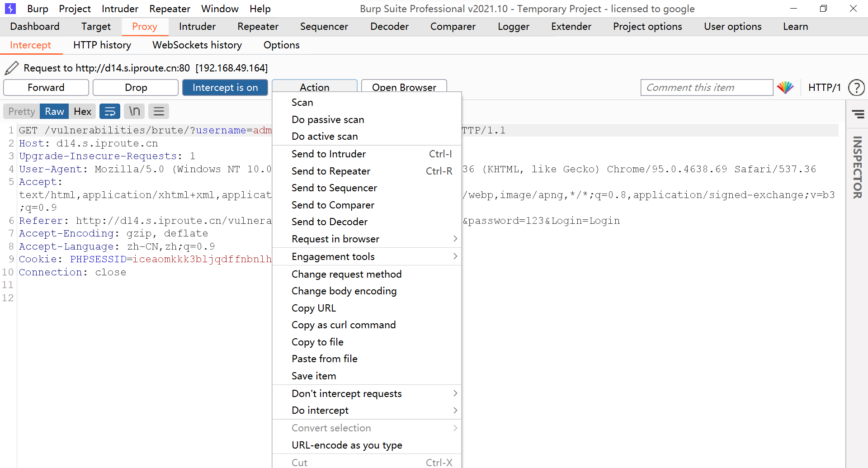Screen dimensions: 868x468
Task: Toggle the word wrap icon in editor toolbar
Action: 110,111
